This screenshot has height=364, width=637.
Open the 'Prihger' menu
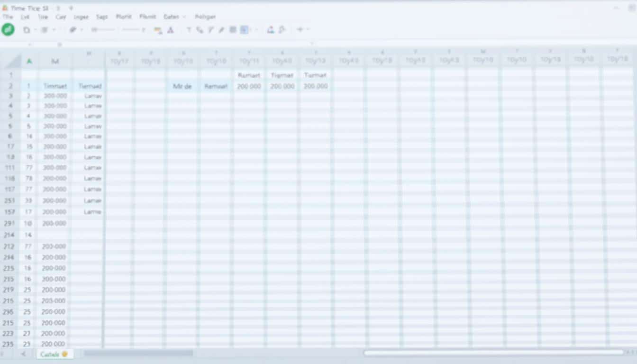point(205,17)
